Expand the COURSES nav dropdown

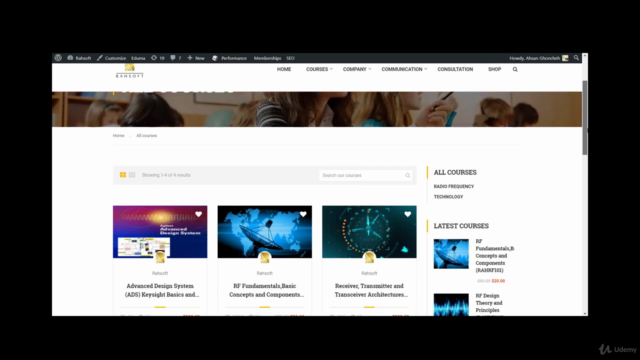point(319,69)
